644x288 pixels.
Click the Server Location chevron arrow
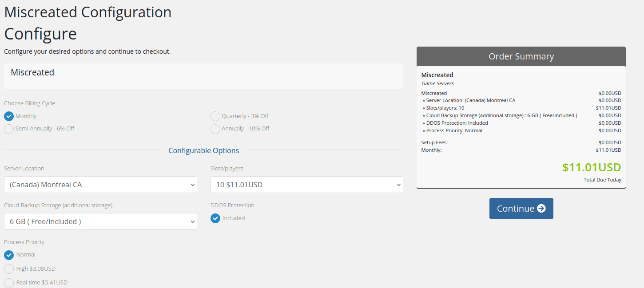(192, 185)
